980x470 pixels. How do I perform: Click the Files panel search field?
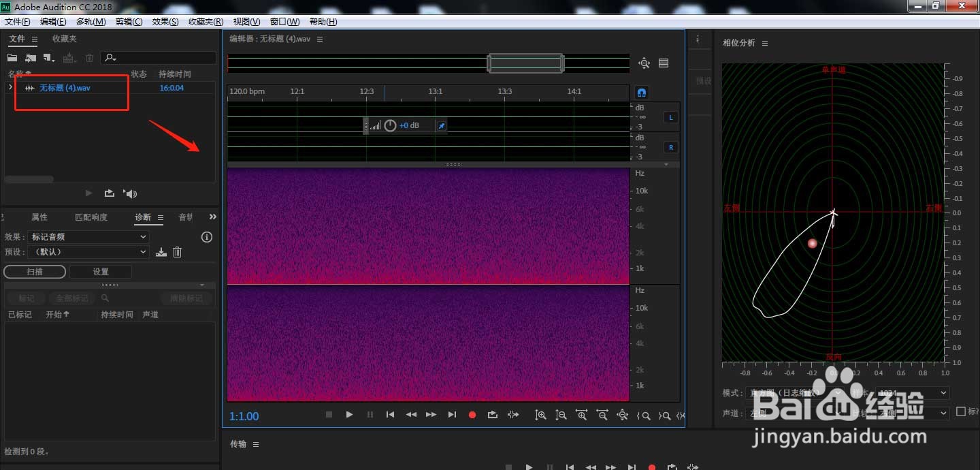click(x=159, y=58)
